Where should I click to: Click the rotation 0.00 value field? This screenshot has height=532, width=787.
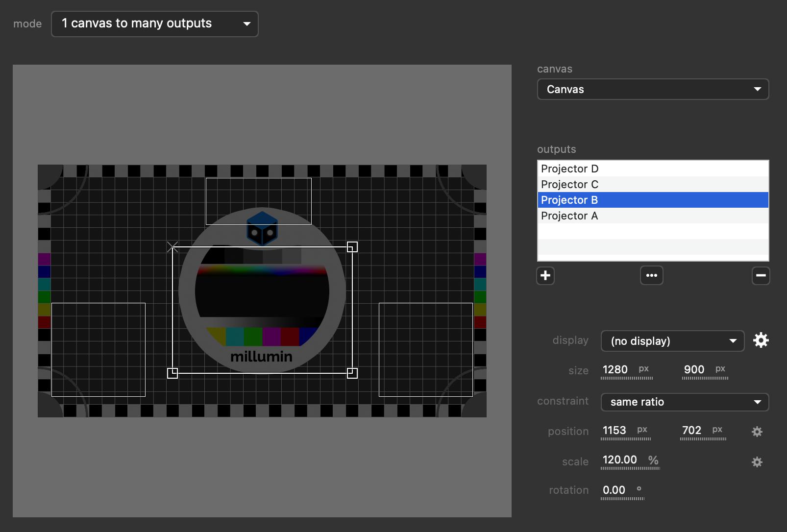tap(615, 490)
